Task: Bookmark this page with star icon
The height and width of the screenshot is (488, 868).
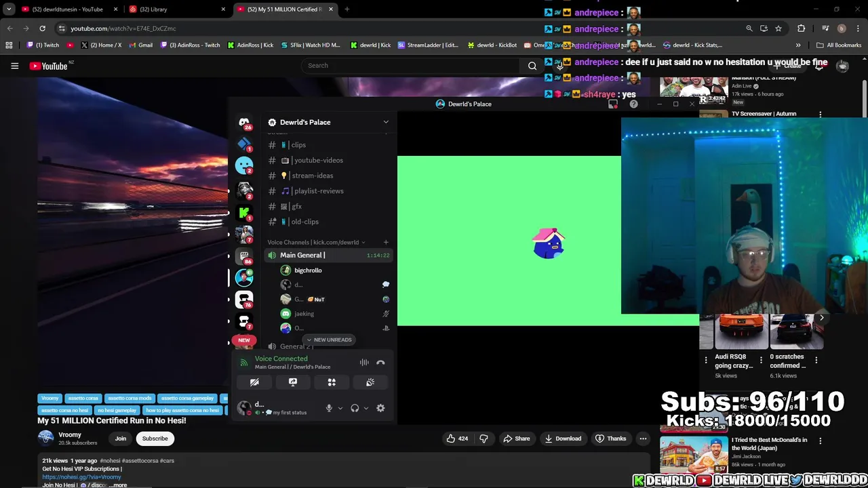Action: pos(778,28)
